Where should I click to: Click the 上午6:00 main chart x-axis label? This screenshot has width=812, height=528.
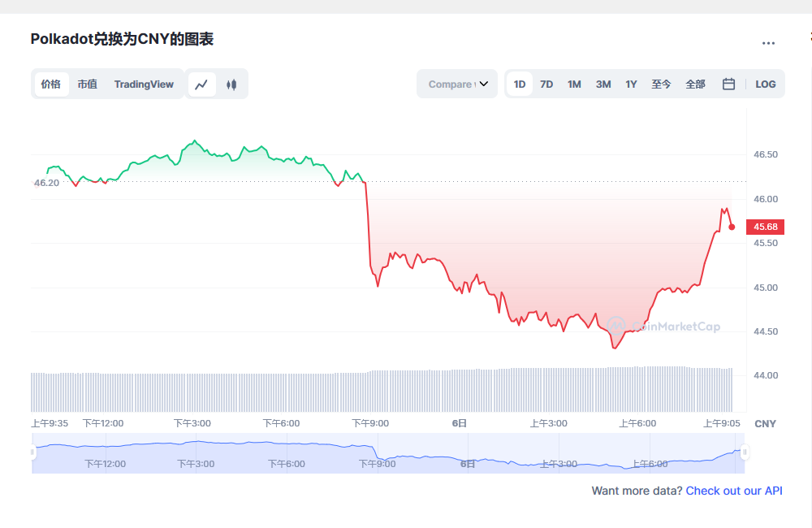click(x=637, y=423)
